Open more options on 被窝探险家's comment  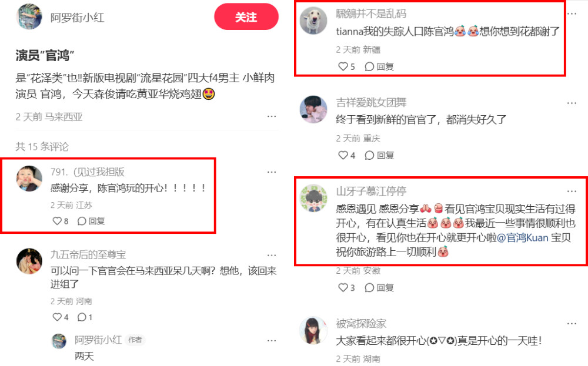tap(572, 324)
